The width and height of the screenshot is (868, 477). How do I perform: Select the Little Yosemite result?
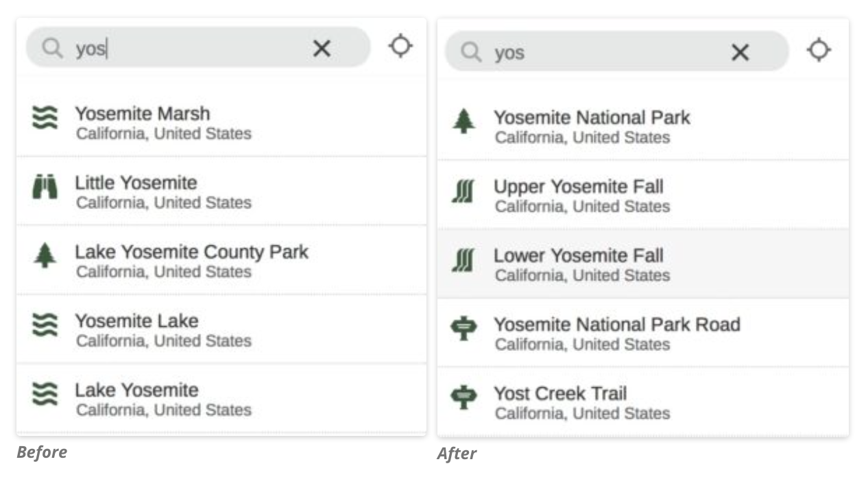[x=221, y=191]
